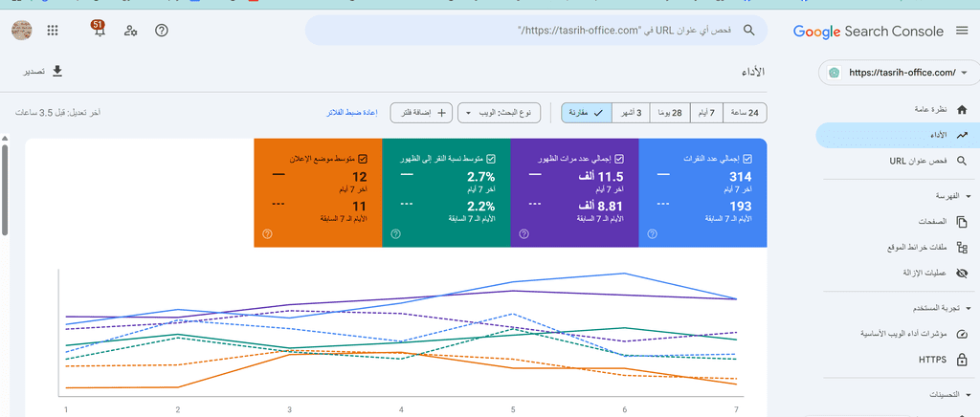Click the 193 previous clicks value
The width and height of the screenshot is (980, 417).
[740, 207]
